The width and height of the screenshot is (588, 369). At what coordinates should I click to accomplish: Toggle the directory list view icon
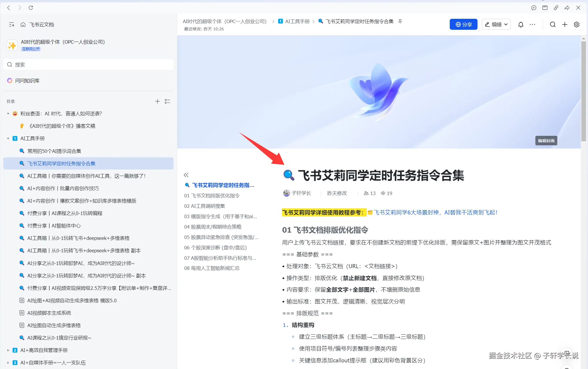[167, 101]
